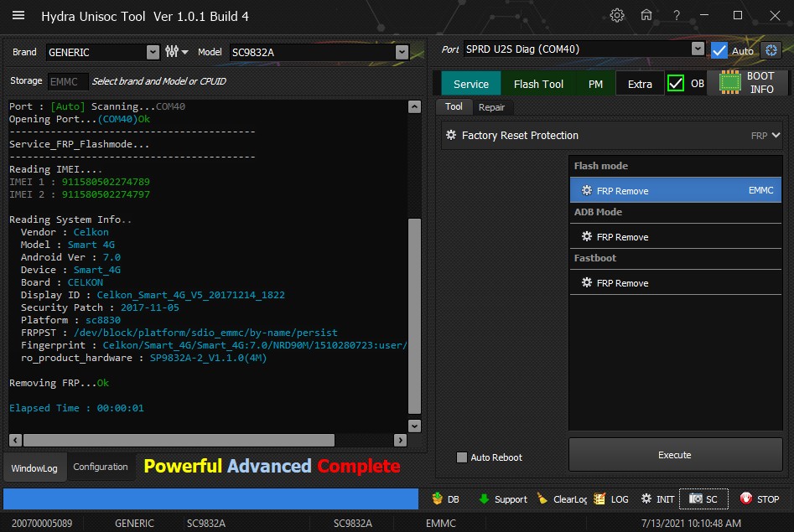Click the log vertical scrollbar thumb

click(x=414, y=315)
